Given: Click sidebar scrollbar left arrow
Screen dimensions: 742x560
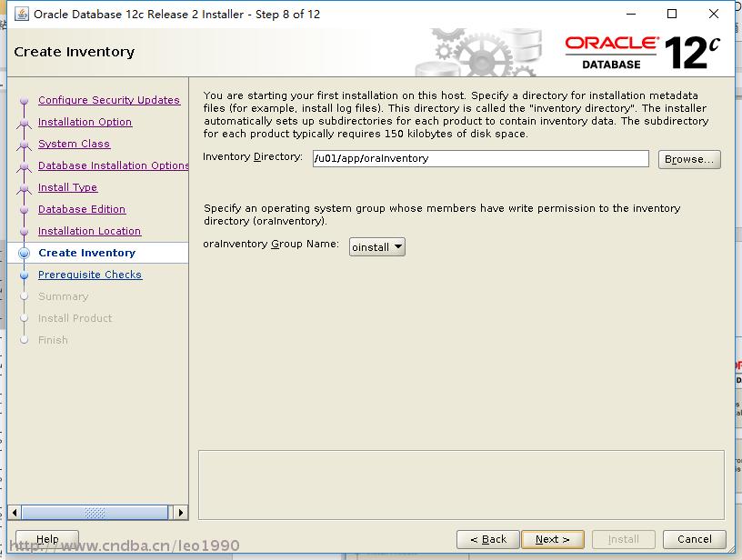Looking at the screenshot, I should pyautogui.click(x=15, y=513).
